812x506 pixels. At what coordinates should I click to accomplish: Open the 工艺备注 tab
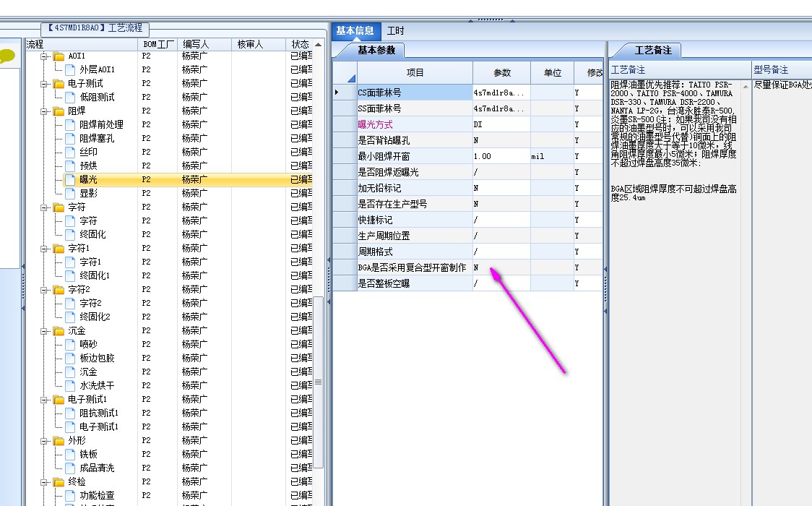(653, 50)
